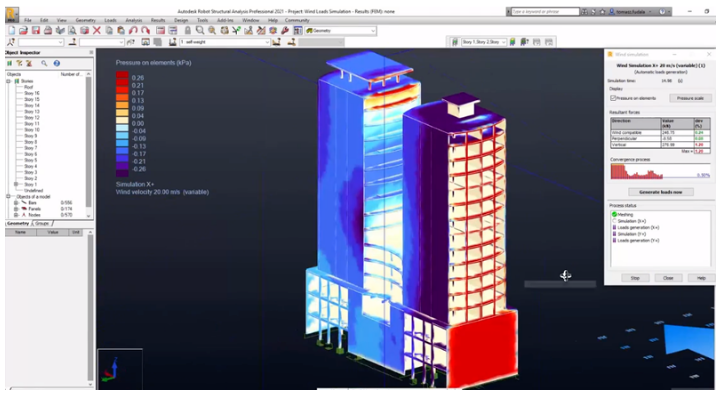Click the Redo arrow icon
724x395 pixels.
(x=145, y=30)
